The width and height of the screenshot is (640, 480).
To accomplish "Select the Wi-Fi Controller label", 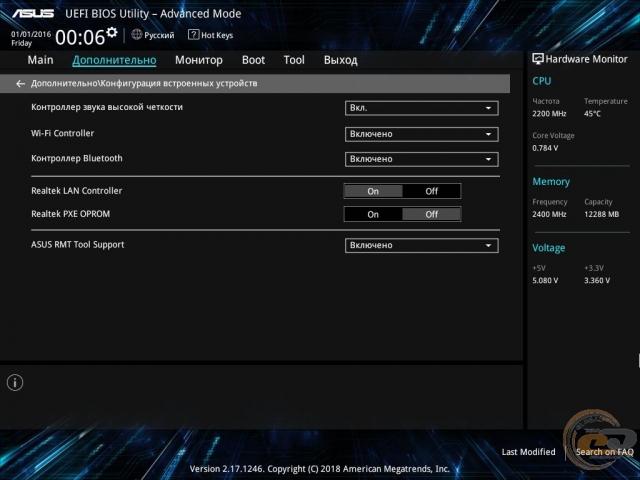I will tap(62, 133).
